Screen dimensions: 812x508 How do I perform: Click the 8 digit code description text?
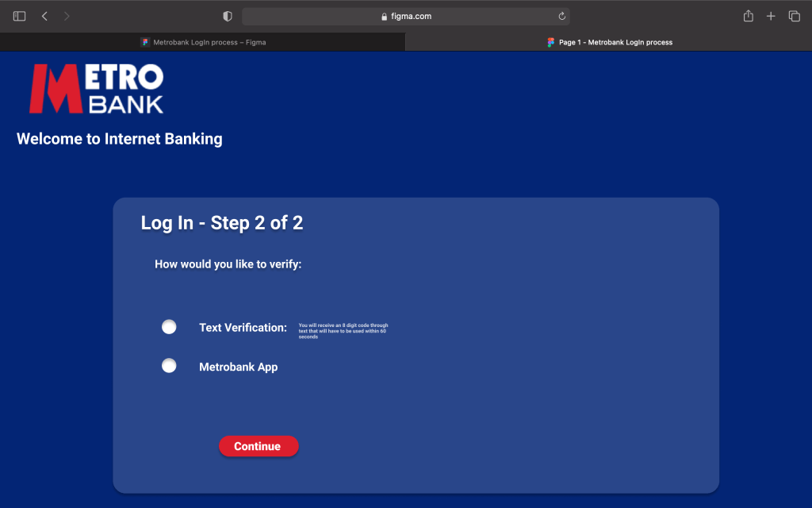coord(343,331)
